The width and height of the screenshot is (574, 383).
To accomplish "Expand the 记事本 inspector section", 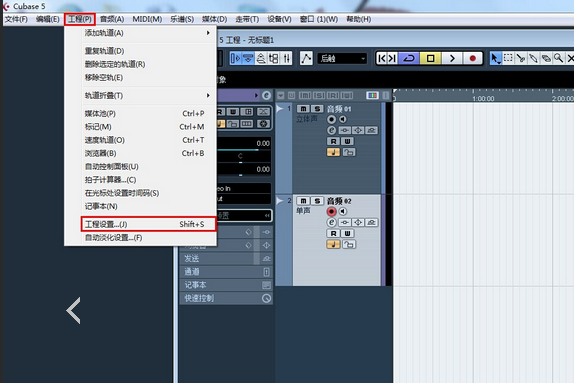I will [226, 285].
